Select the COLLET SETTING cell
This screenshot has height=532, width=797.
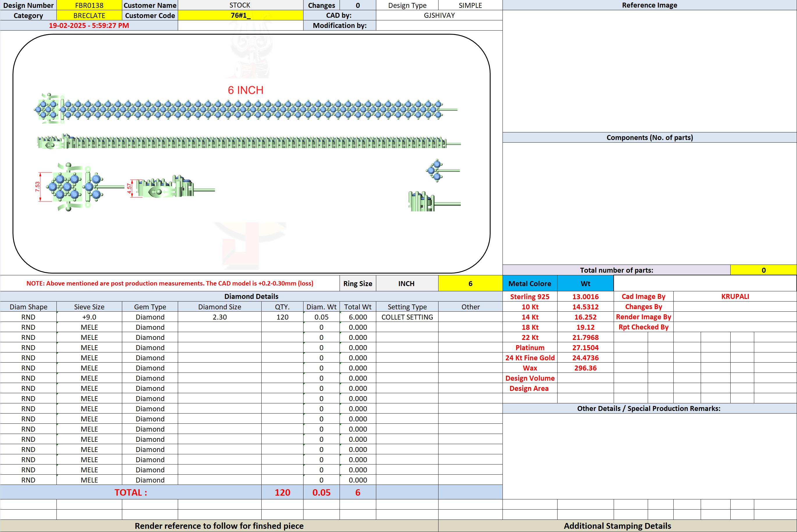point(407,317)
